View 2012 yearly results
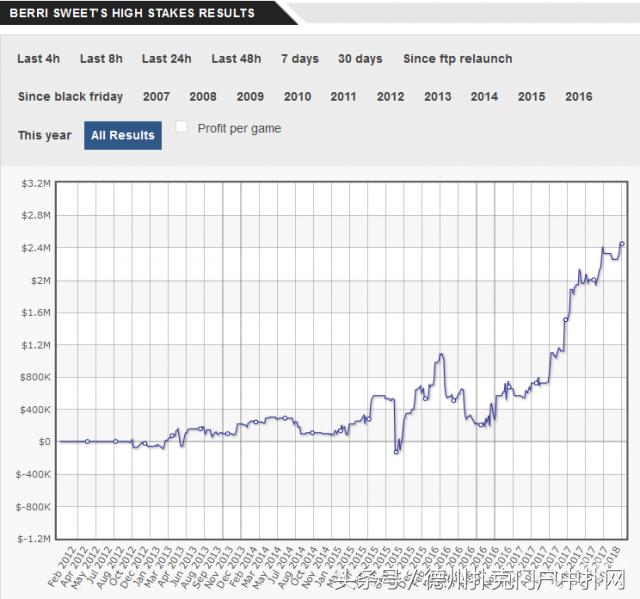This screenshot has height=599, width=640. tap(391, 97)
